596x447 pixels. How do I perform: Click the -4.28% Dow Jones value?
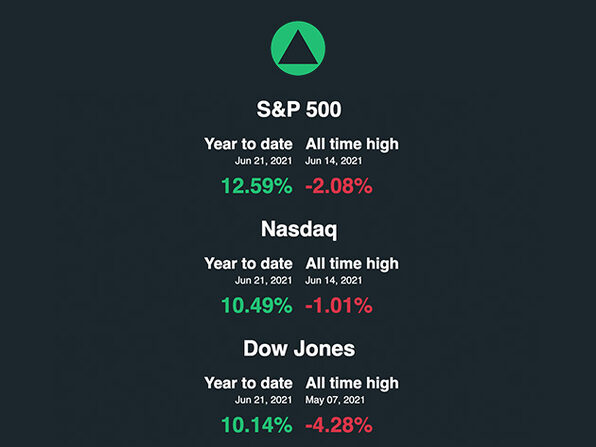(x=339, y=425)
